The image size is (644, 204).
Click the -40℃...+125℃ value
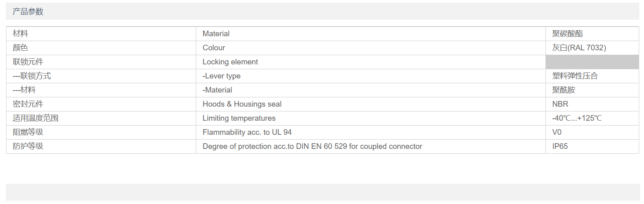[577, 118]
